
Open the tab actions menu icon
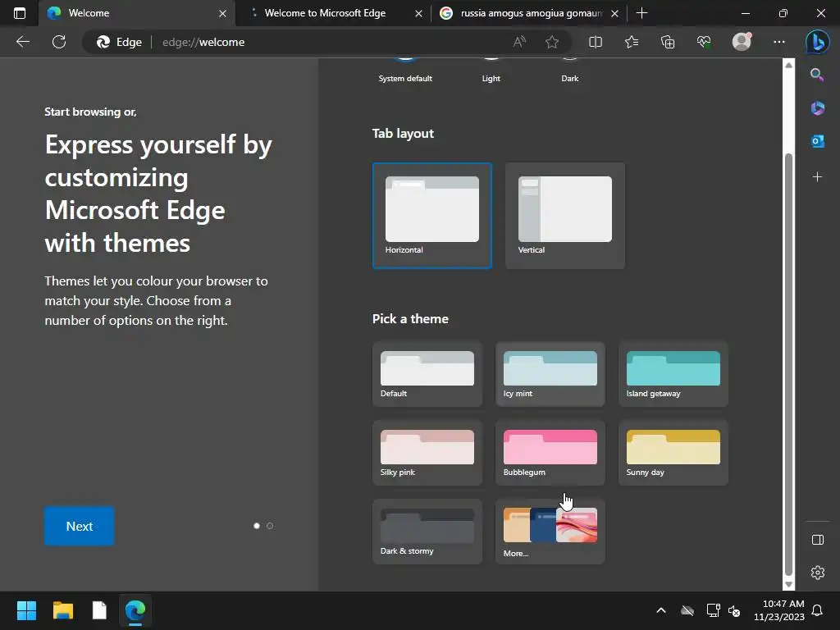click(x=20, y=13)
